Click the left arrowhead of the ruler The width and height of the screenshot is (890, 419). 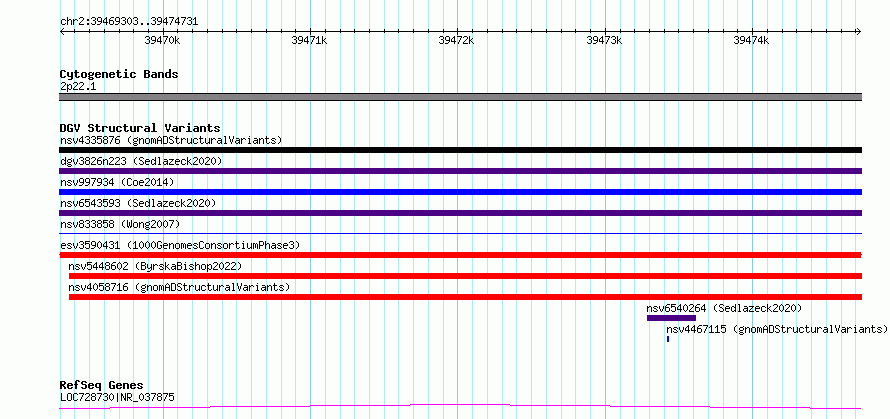pos(62,31)
